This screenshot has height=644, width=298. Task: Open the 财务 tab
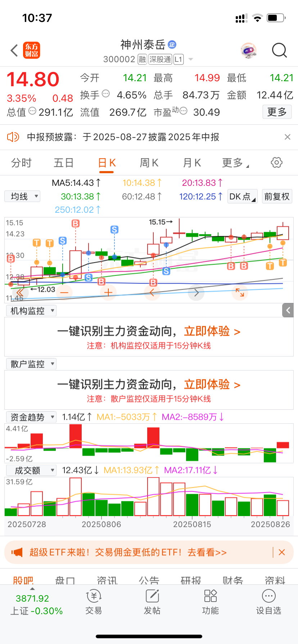tap(233, 580)
